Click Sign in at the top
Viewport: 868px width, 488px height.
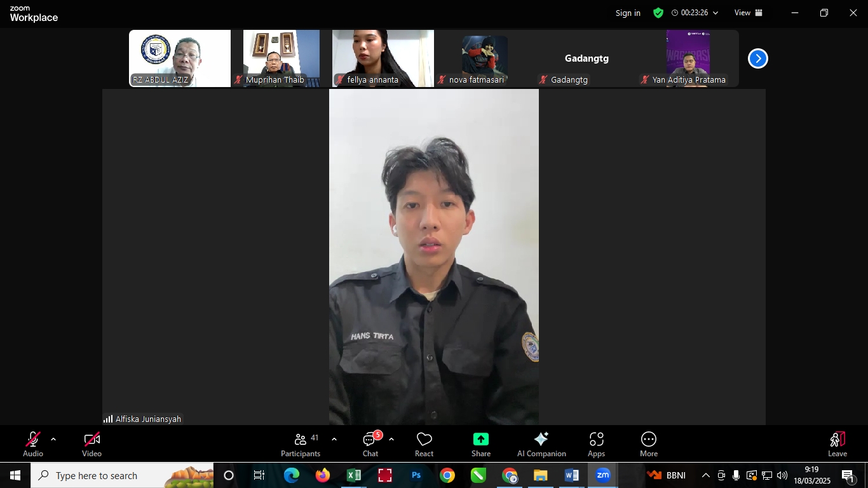628,13
